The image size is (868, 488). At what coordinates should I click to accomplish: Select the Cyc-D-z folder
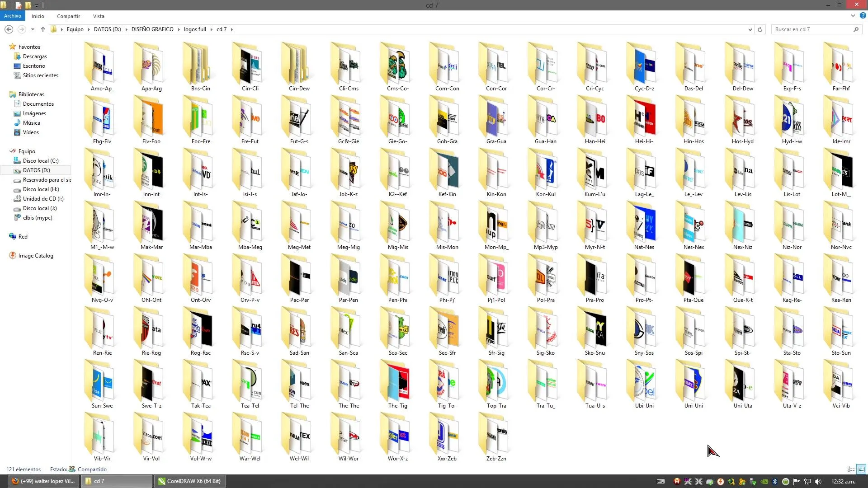point(644,67)
